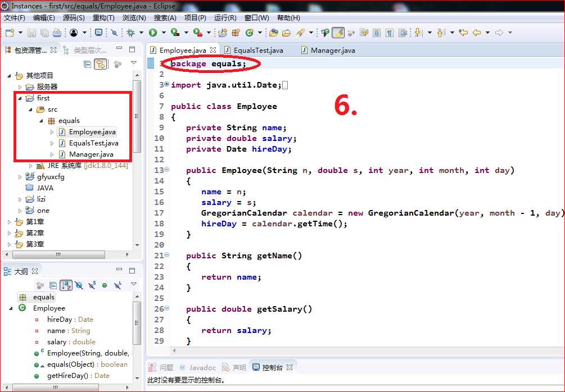The width and height of the screenshot is (565, 392).
Task: Click the Next Annotation down arrow icon
Action: [x=418, y=33]
